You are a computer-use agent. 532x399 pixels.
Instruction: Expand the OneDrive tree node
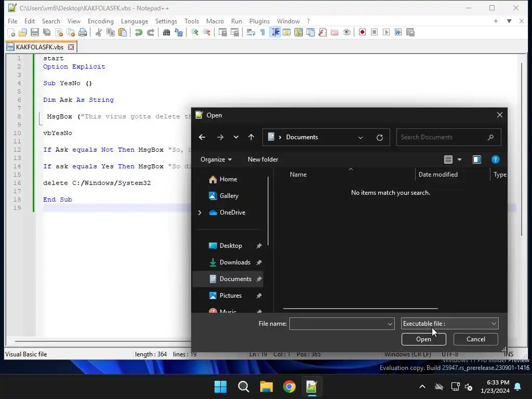[x=199, y=212]
